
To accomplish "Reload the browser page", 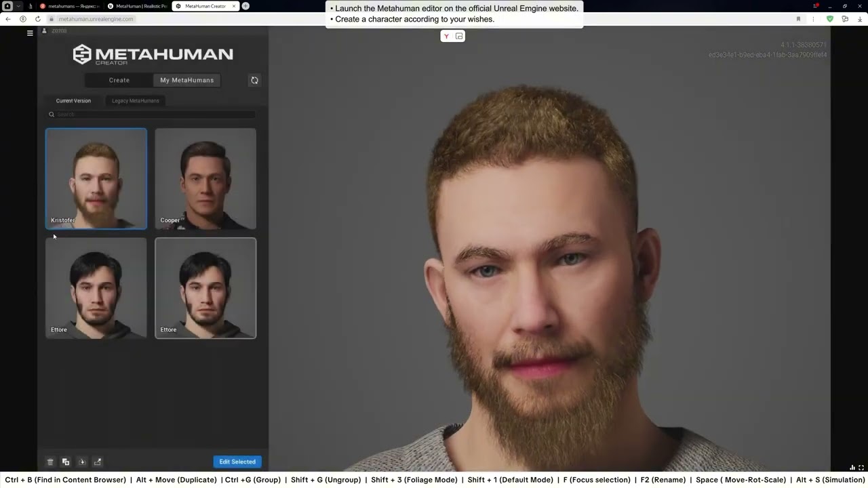I will click(37, 19).
